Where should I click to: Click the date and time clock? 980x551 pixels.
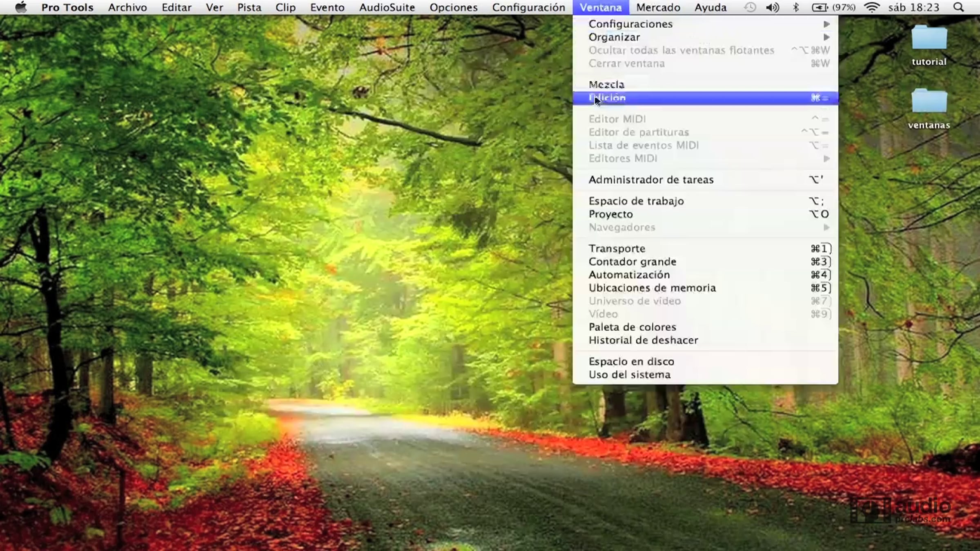pyautogui.click(x=913, y=7)
